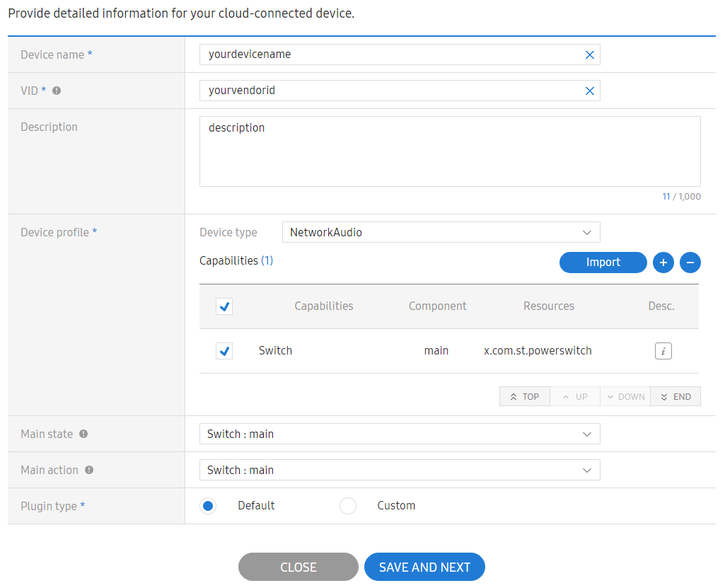Clear the Device name field
Screen dimensions: 725x588
[x=589, y=55]
